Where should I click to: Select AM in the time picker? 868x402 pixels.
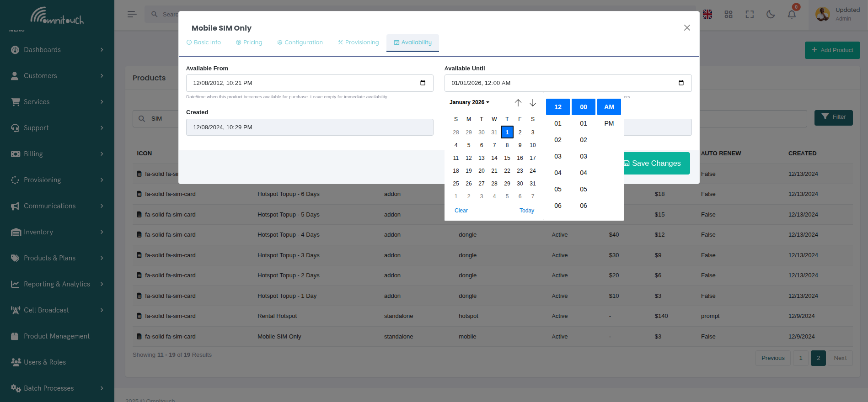(x=609, y=107)
